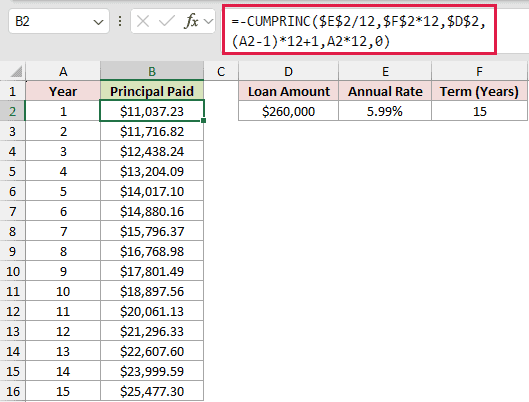The height and width of the screenshot is (402, 529).
Task: Select column F header
Action: pos(479,71)
